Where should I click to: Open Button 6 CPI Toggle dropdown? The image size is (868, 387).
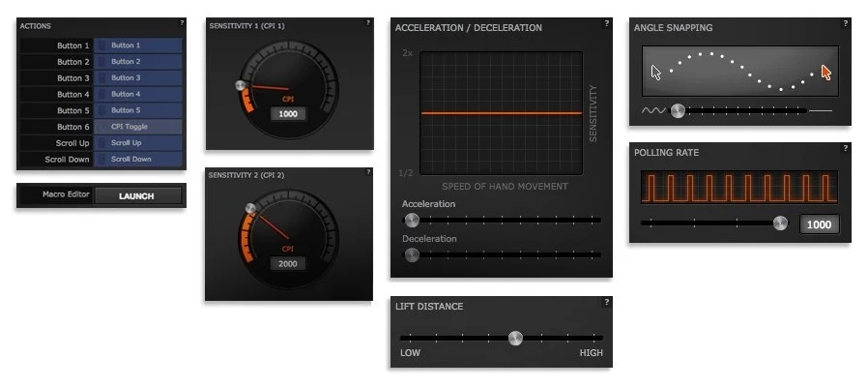(x=138, y=127)
